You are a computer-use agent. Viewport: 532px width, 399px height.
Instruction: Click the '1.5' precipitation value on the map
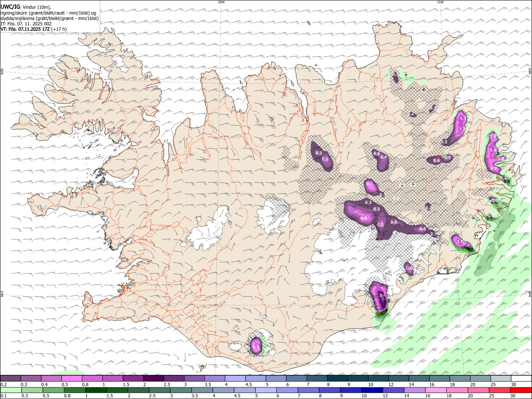pos(460,241)
